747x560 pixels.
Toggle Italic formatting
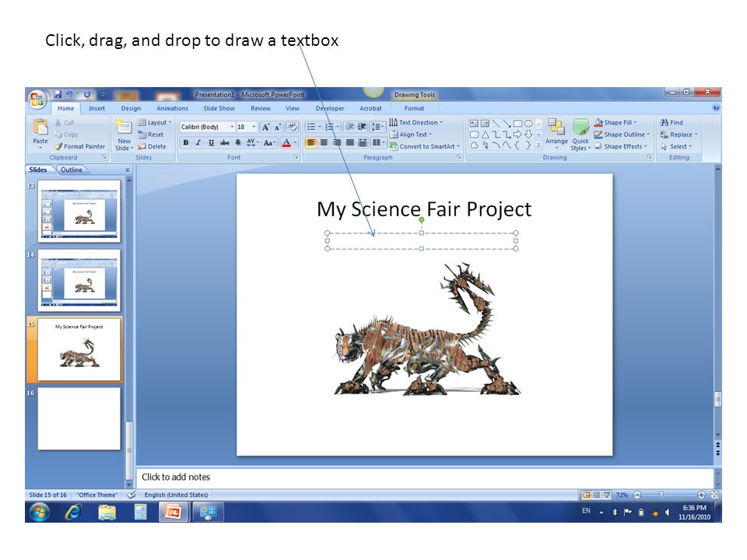click(198, 142)
